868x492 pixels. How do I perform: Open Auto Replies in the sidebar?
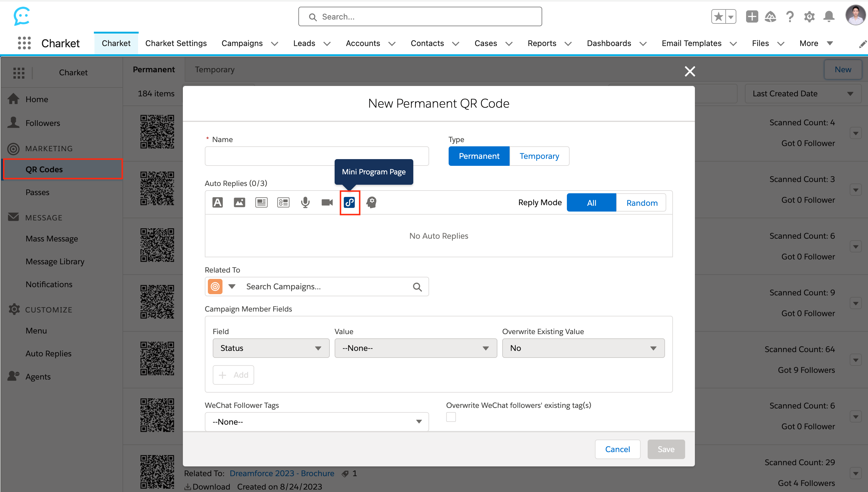click(49, 354)
